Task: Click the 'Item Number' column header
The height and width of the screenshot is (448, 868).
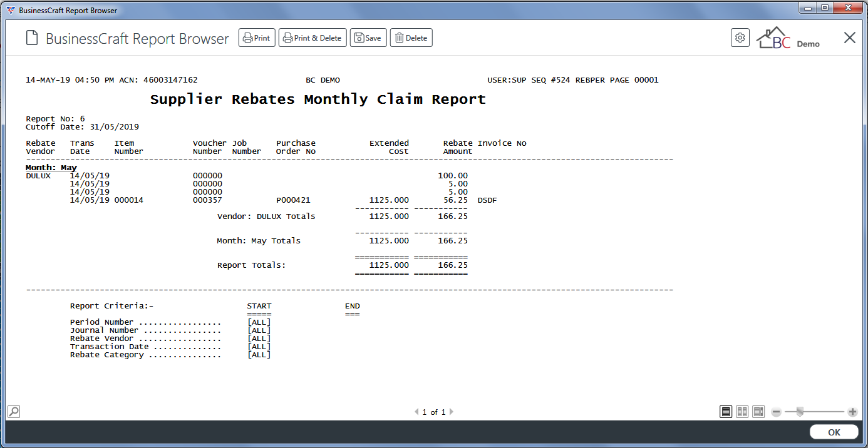Action: 129,147
